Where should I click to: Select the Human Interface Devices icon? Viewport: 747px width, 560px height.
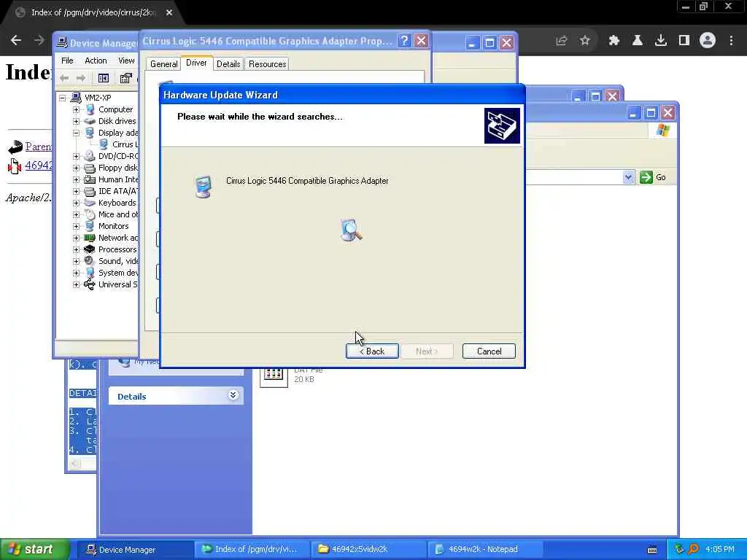[90, 179]
